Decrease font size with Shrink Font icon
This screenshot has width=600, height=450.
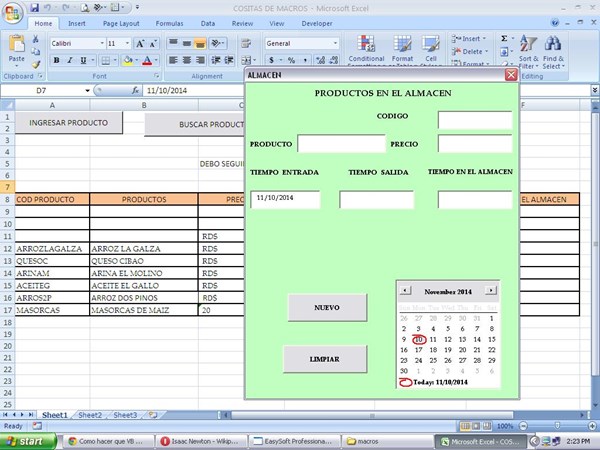click(x=153, y=44)
